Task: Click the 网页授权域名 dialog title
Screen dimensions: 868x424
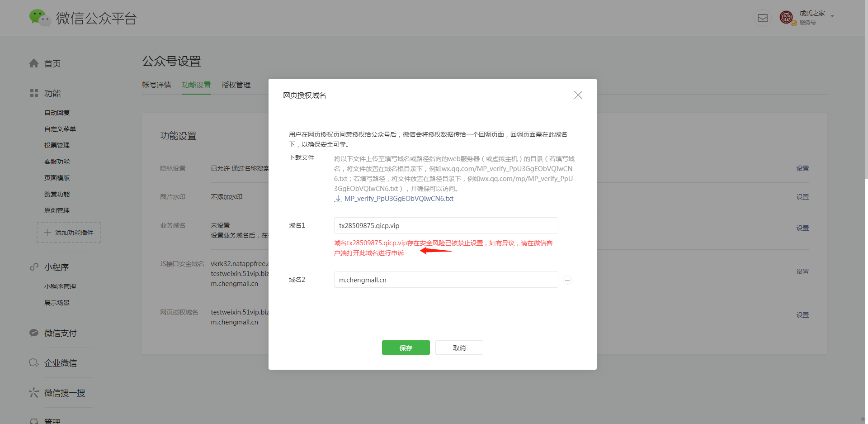Action: click(x=305, y=95)
